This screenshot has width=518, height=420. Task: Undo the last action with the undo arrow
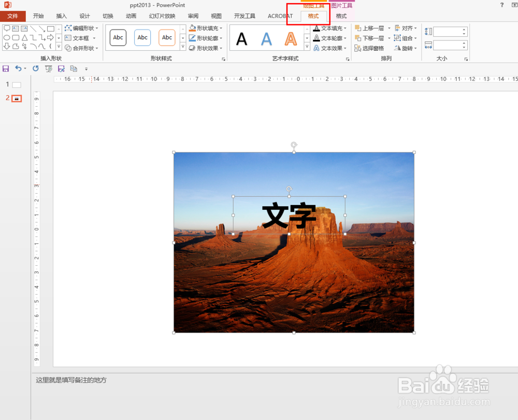[19, 68]
